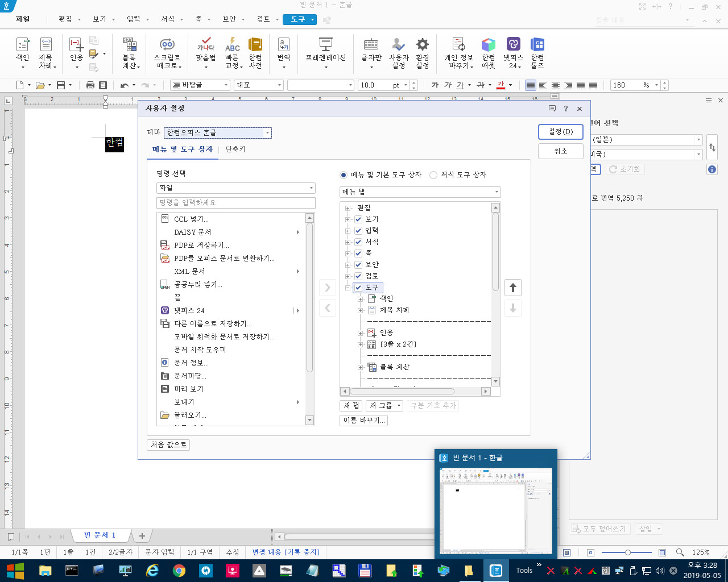The image size is (728, 582).
Task: Click the 명령을 입력하세요 search field
Action: click(235, 203)
